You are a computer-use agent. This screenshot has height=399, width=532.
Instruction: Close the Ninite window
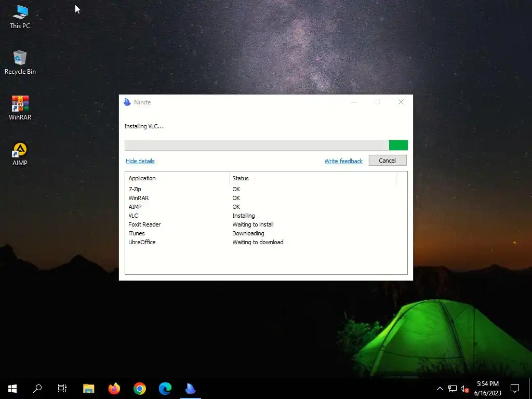tap(401, 102)
